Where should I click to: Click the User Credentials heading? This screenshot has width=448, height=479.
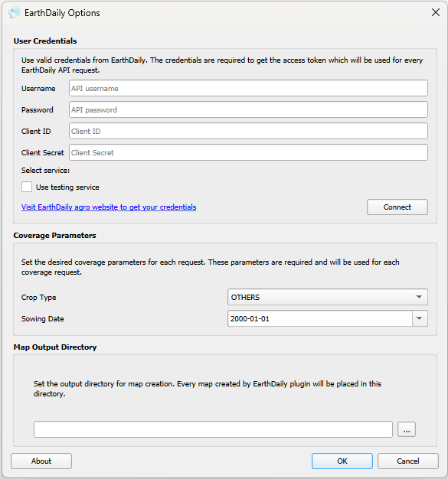(x=45, y=41)
